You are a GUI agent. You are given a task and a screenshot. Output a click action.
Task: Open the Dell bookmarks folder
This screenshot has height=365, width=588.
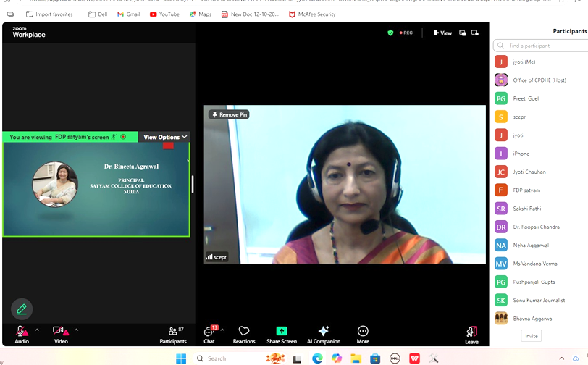[98, 14]
